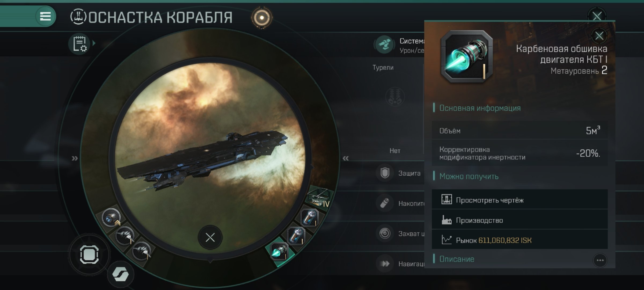
Task: Toggle the S-shaped swap button
Action: click(x=120, y=274)
